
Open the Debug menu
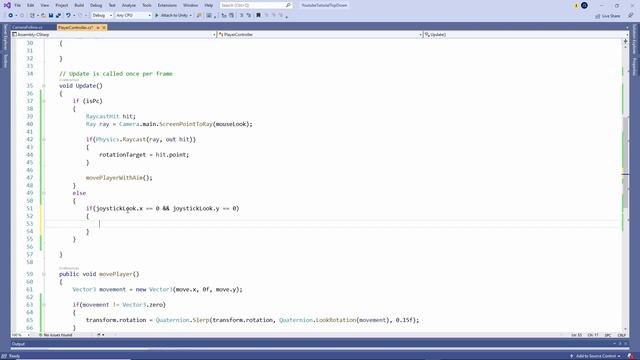pos(96,5)
